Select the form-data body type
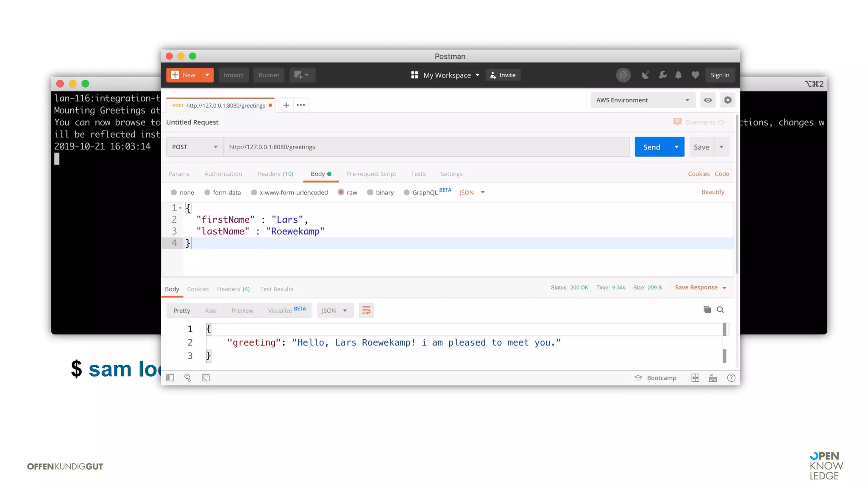Image resolution: width=868 pixels, height=488 pixels. 207,192
